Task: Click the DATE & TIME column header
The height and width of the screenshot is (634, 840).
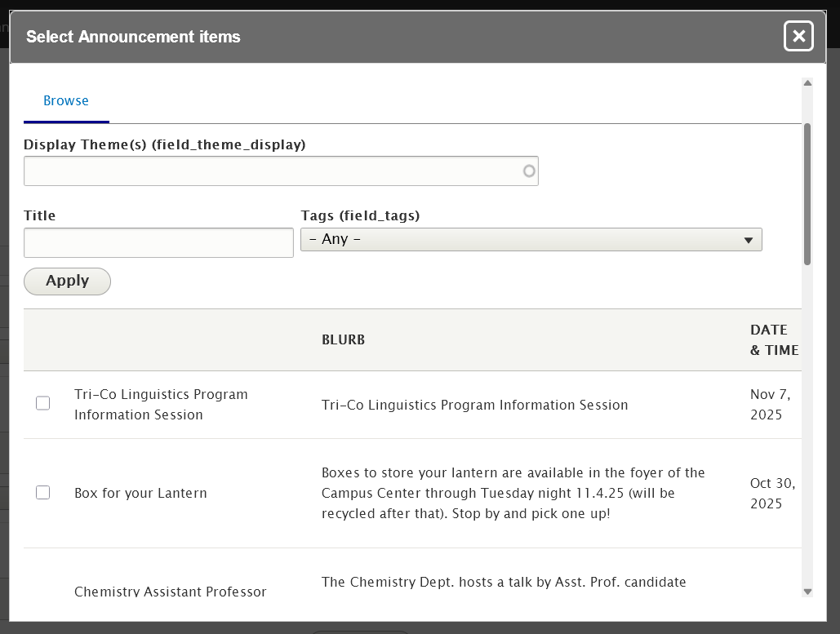Action: [x=773, y=339]
